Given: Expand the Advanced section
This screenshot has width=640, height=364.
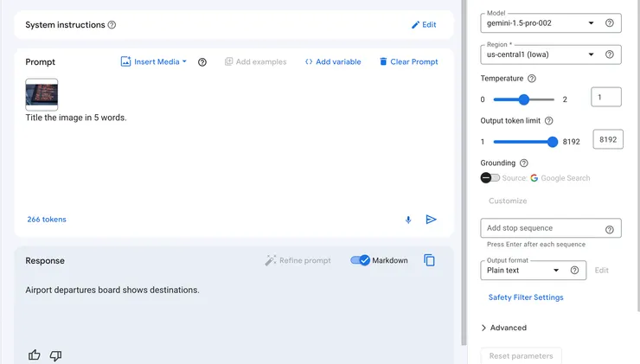Looking at the screenshot, I should (x=503, y=328).
